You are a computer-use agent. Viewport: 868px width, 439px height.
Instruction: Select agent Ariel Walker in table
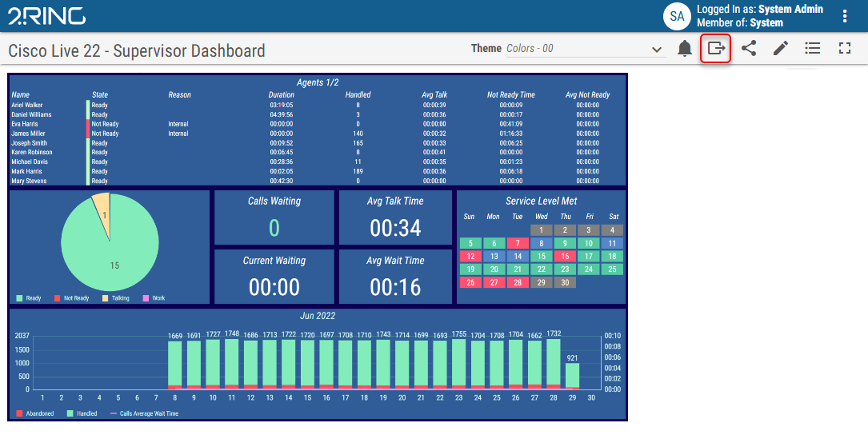[x=26, y=105]
